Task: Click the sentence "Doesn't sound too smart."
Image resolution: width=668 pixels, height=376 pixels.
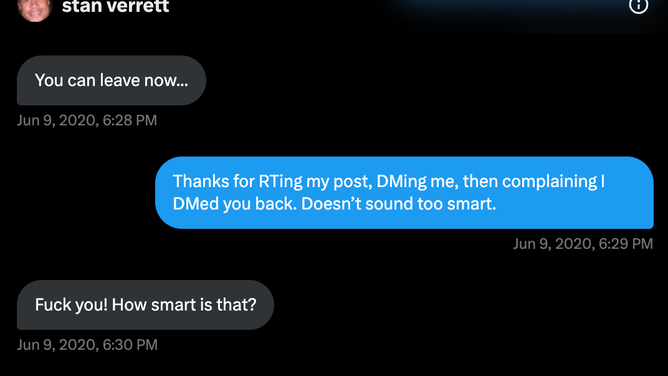Action: click(x=398, y=204)
